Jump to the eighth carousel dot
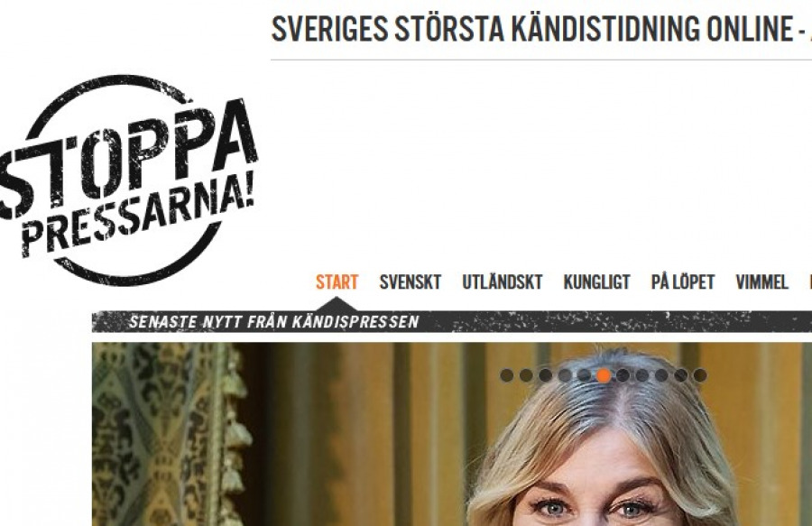812x526 pixels. (642, 375)
